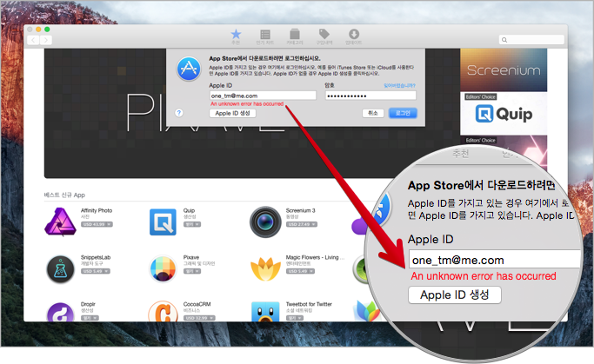Open the SnippetsLab flask icon
Viewport: 594px width, 364px height.
[x=60, y=269]
